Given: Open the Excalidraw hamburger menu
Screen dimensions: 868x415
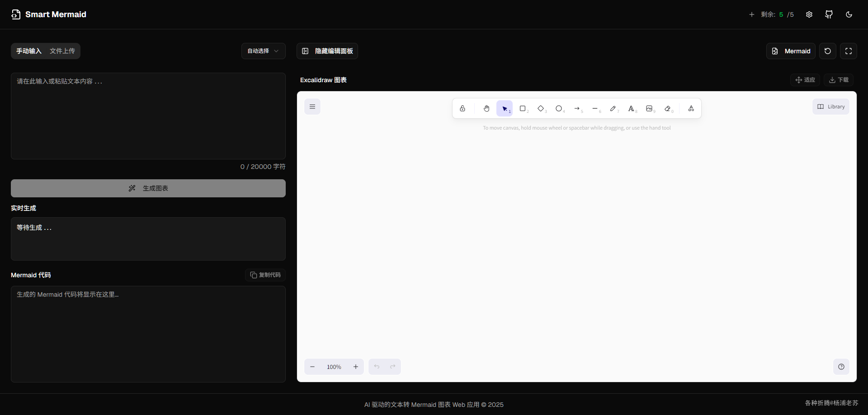Looking at the screenshot, I should pos(312,107).
